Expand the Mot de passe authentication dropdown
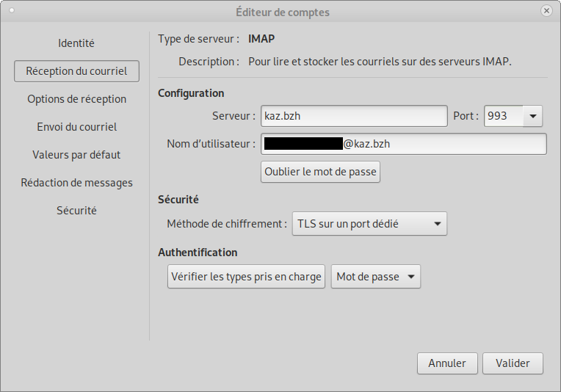The image size is (561, 392). point(376,277)
